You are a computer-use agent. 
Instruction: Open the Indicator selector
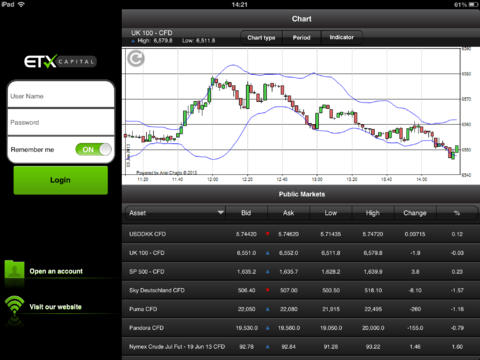coord(342,38)
